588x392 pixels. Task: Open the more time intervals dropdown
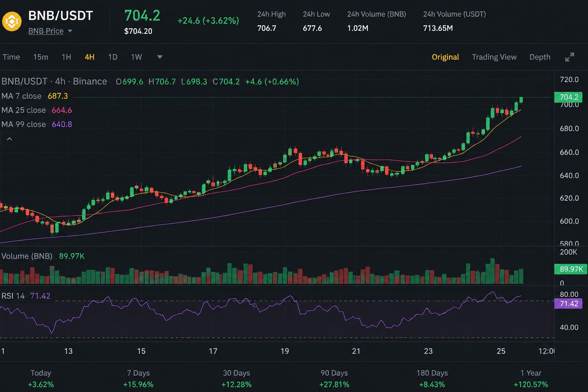(160, 57)
